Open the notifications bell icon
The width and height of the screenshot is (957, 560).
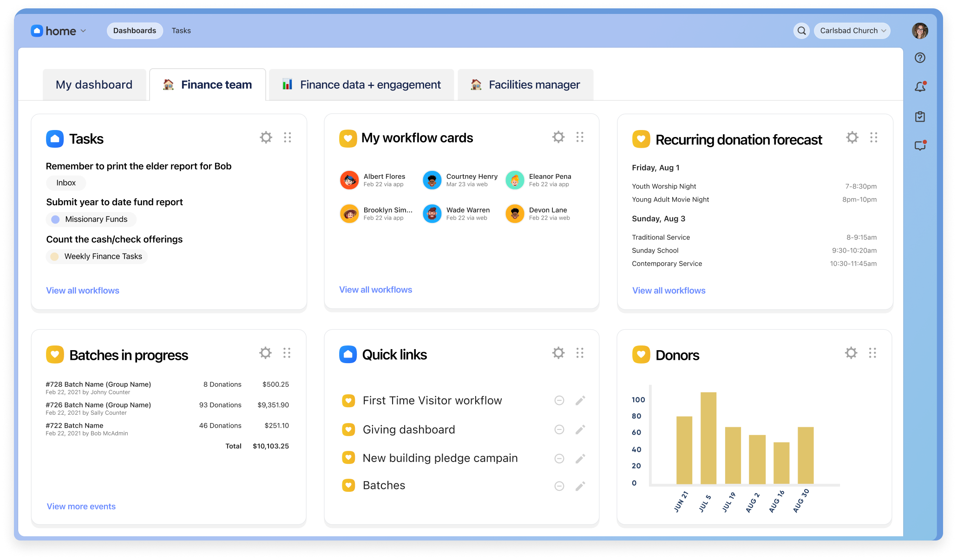(x=920, y=87)
